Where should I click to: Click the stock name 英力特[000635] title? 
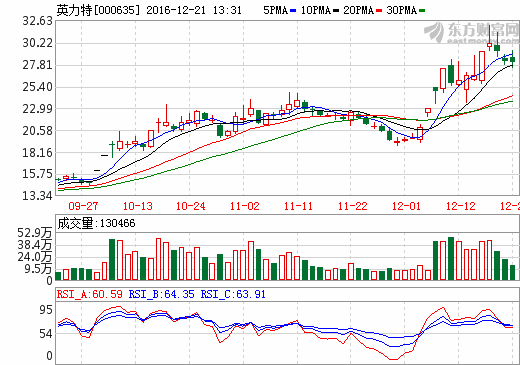coord(98,10)
